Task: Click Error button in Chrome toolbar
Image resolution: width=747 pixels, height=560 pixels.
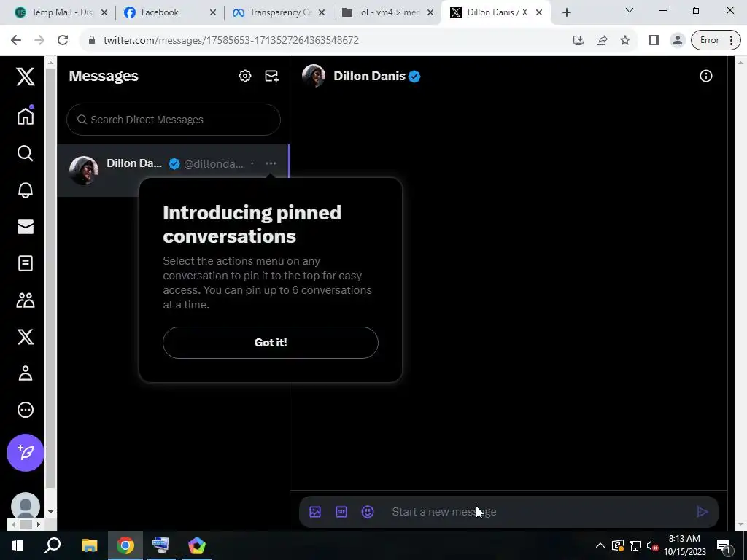Action: (716, 41)
